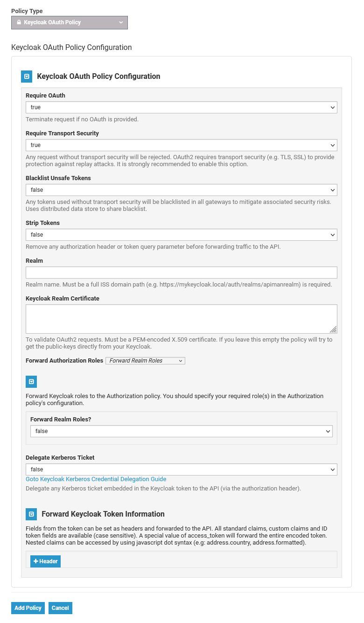The width and height of the screenshot is (364, 623).
Task: Open Keycloak Kerberos Credential Delegation Guide link
Action: 96,479
